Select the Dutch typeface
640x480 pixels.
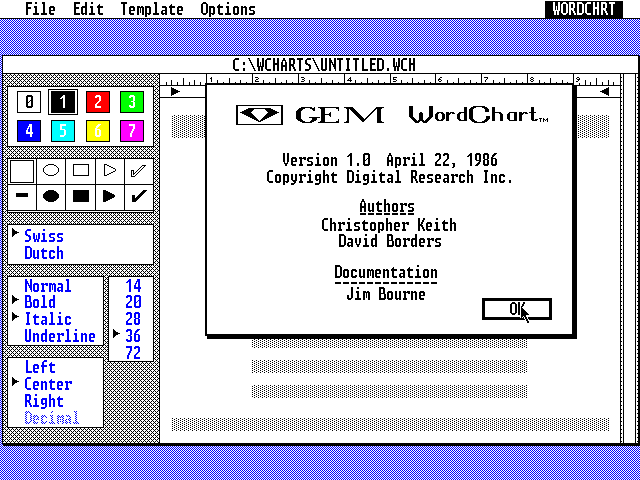[x=44, y=253]
